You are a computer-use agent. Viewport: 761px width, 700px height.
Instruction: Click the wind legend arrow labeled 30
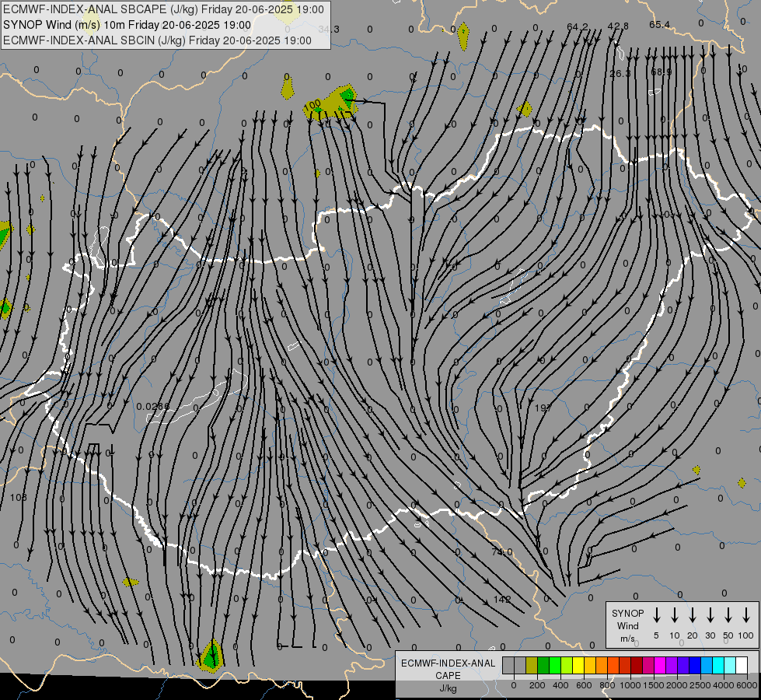710,614
